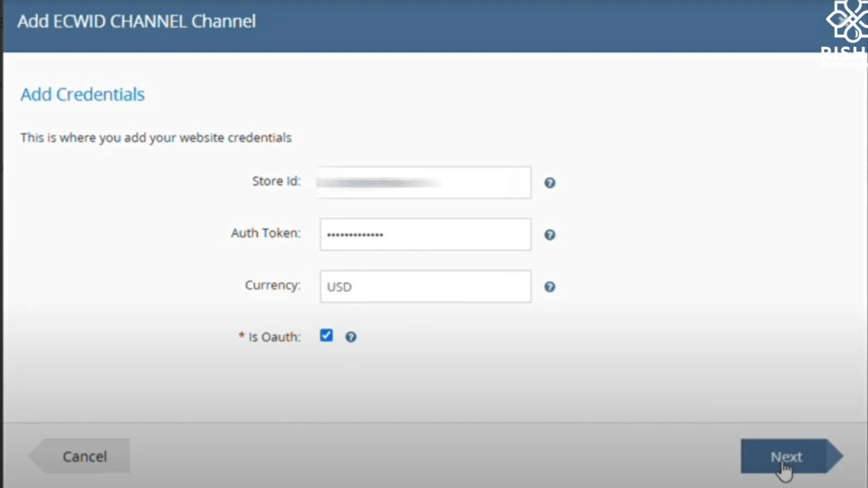This screenshot has width=868, height=488.
Task: Focus the Store Id input field
Action: pyautogui.click(x=424, y=183)
